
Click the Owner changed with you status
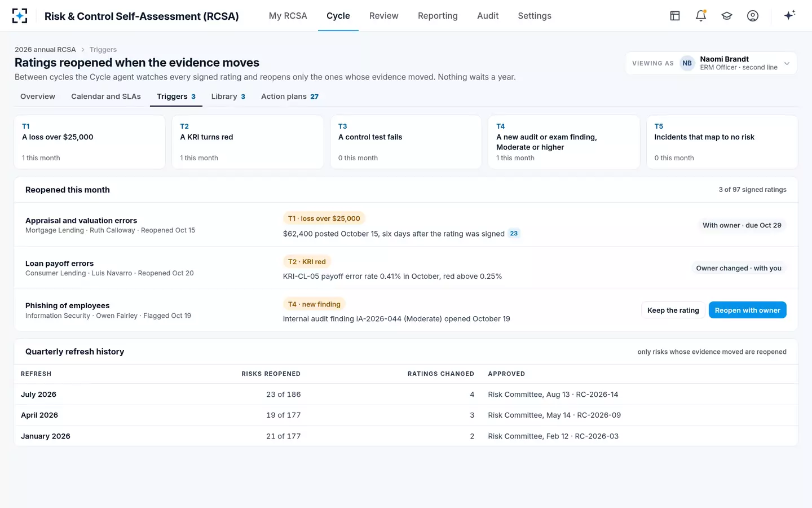coord(739,268)
